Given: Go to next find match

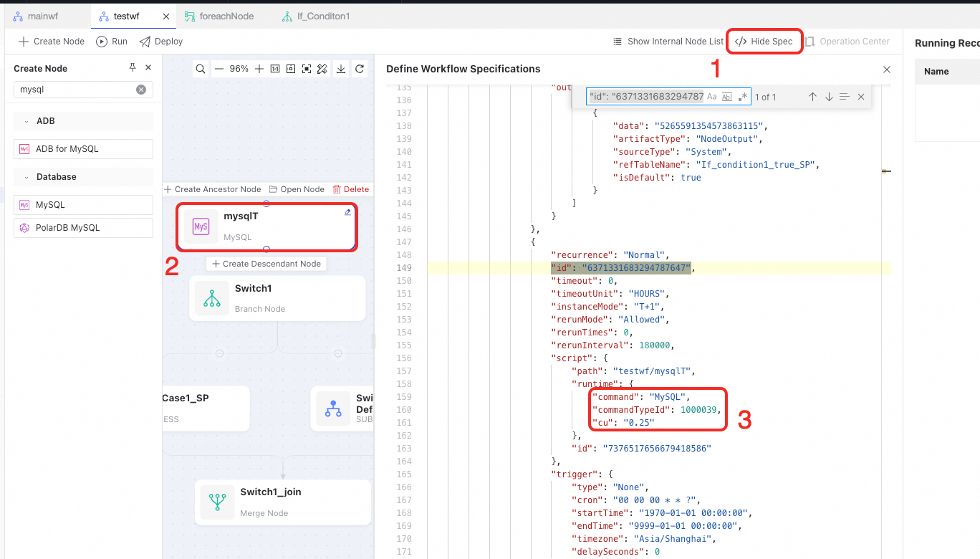Looking at the screenshot, I should pos(829,97).
